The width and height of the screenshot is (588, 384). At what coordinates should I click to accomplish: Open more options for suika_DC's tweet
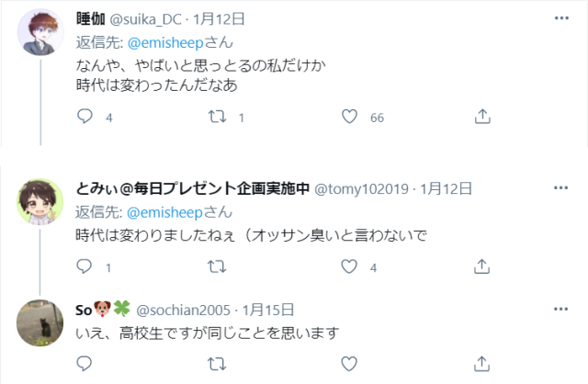pos(560,17)
